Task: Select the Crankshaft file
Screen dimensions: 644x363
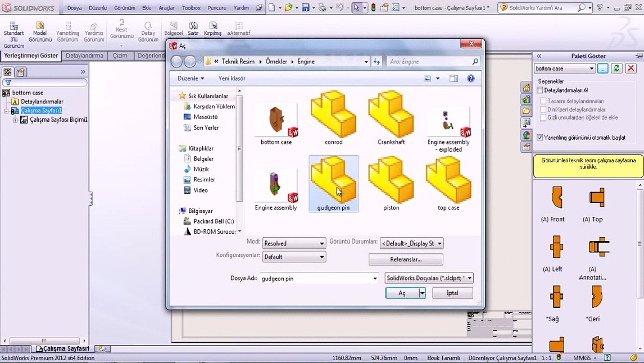Action: point(391,118)
